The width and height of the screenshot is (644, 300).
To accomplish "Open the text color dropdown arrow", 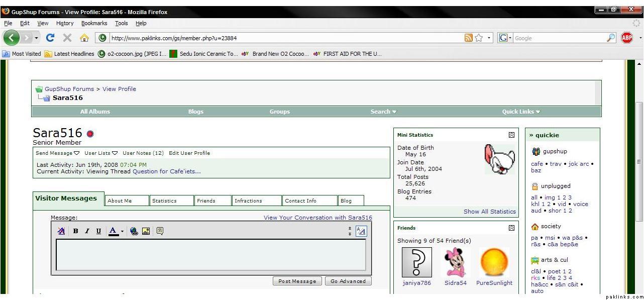I will click(122, 232).
